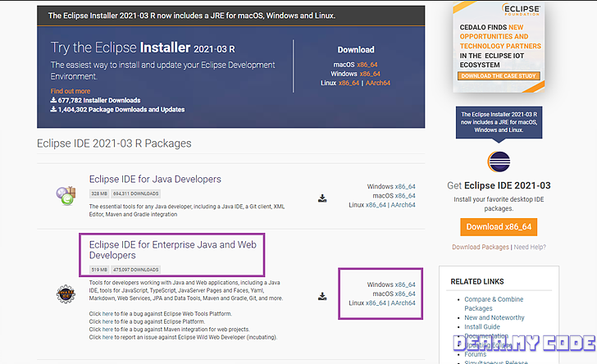Screen dimensions: 597x364
Task: Click the download icon for Java Developers package
Action: 322,198
